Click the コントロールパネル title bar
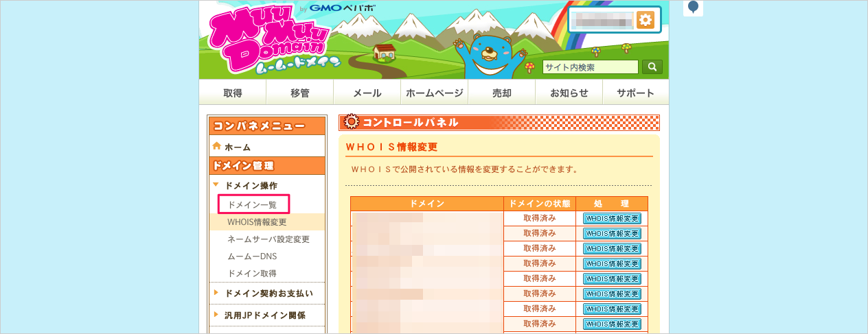Image resolution: width=868 pixels, height=334 pixels. tap(499, 123)
